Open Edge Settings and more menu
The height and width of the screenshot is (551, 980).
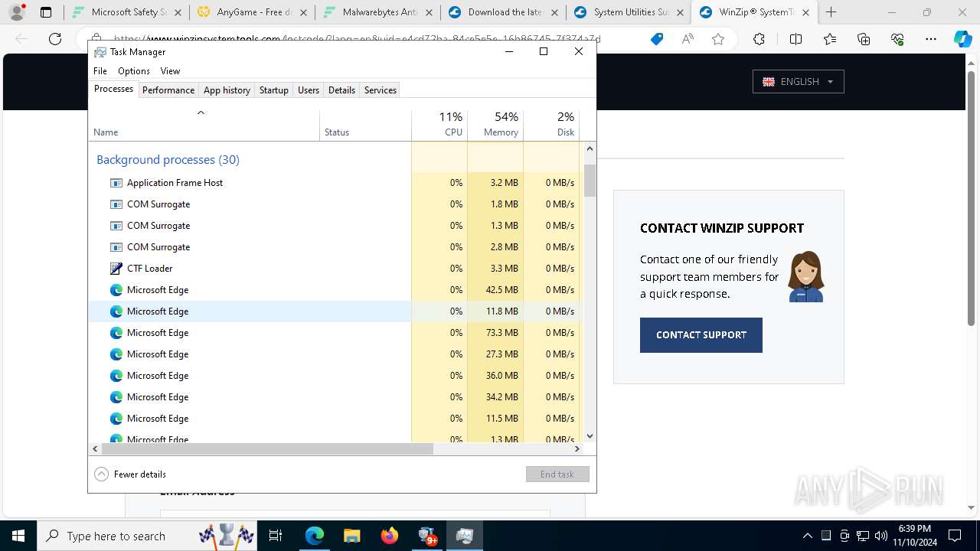tap(931, 39)
